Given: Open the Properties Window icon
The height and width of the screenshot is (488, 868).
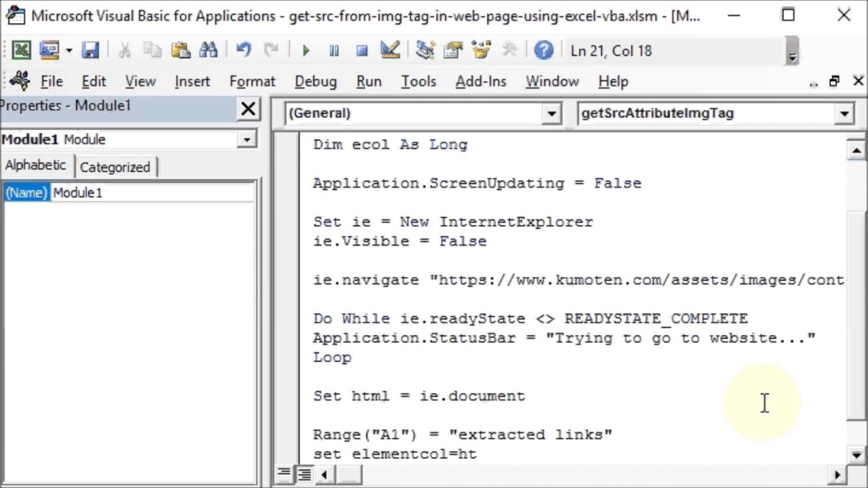Looking at the screenshot, I should click(453, 50).
